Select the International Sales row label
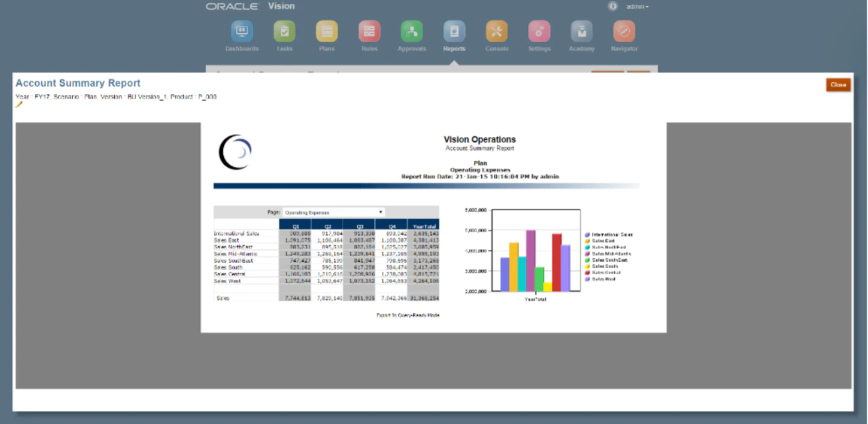The image size is (868, 424). [x=236, y=233]
